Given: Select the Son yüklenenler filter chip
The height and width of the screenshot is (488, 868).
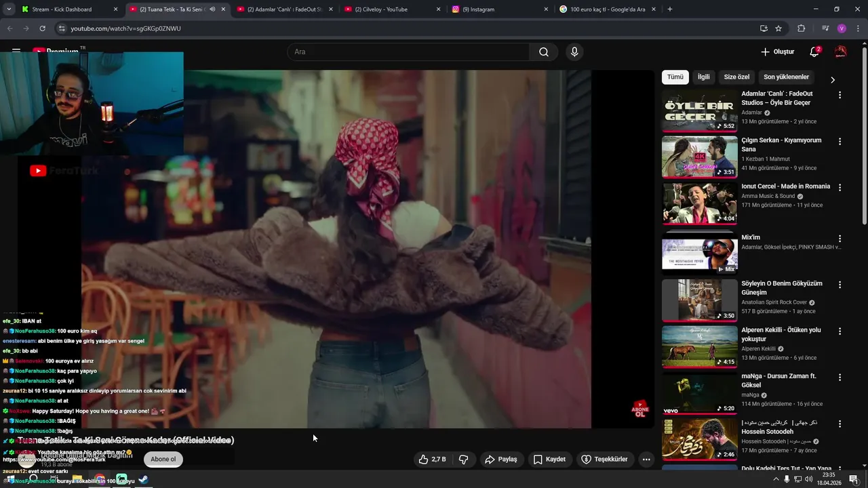Looking at the screenshot, I should click(786, 77).
